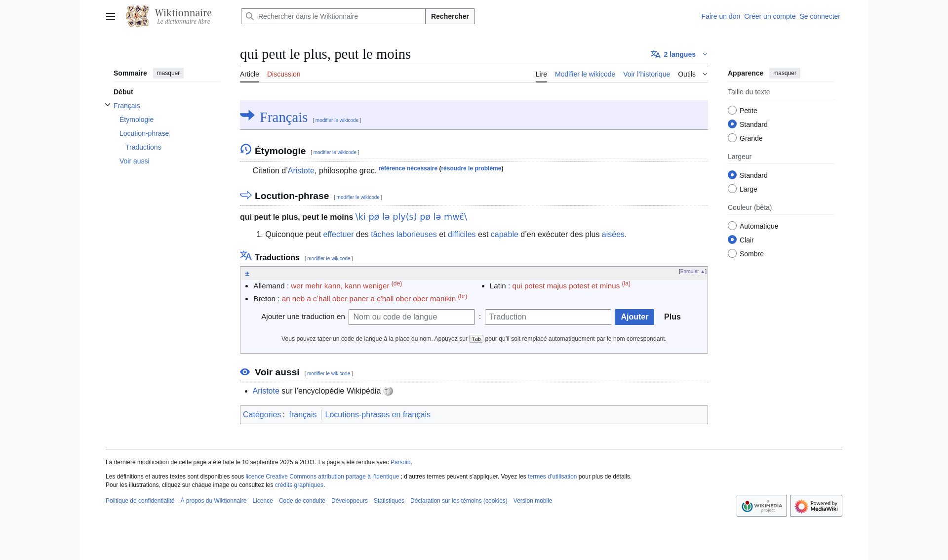The image size is (948, 560).
Task: Click the Powered by MediaWiki badge
Action: 816,506
